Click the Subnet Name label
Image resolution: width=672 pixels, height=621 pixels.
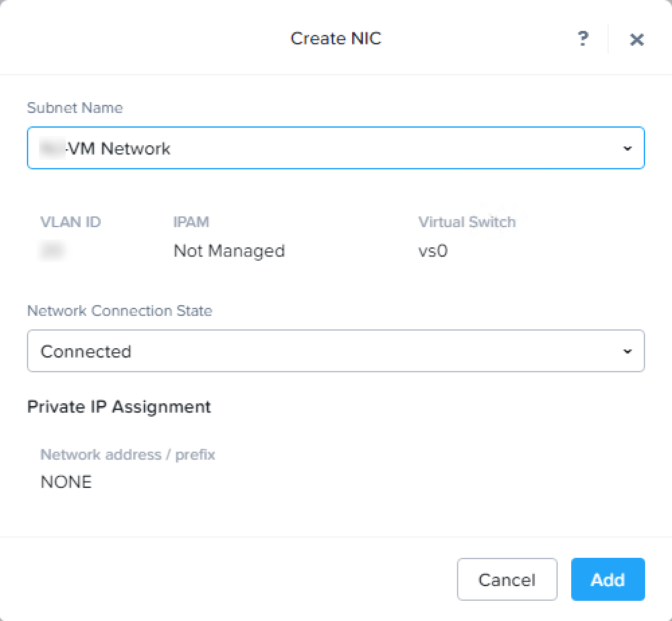pos(75,108)
